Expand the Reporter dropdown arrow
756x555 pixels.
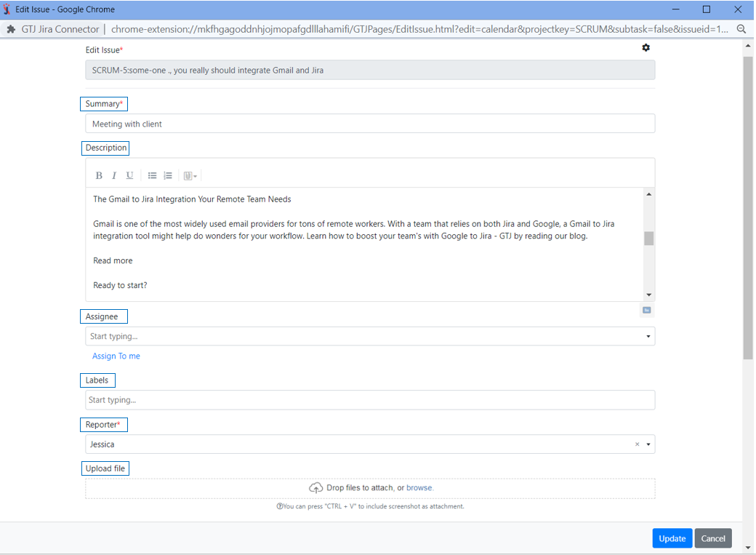[648, 444]
